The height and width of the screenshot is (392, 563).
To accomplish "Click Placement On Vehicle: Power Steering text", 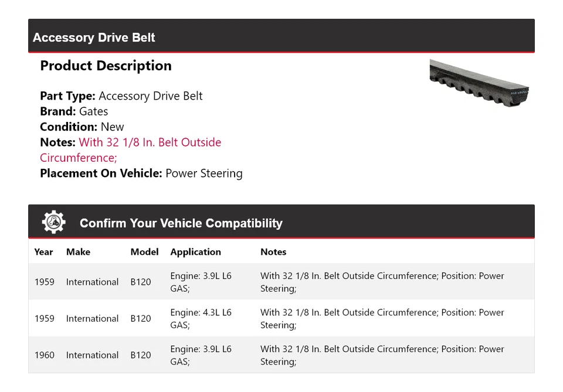I will [141, 173].
